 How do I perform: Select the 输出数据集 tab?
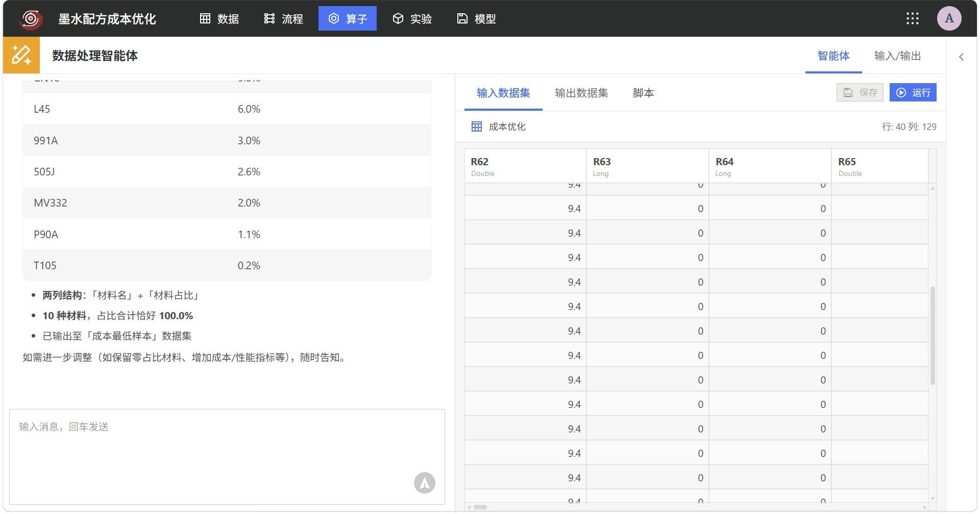tap(581, 93)
